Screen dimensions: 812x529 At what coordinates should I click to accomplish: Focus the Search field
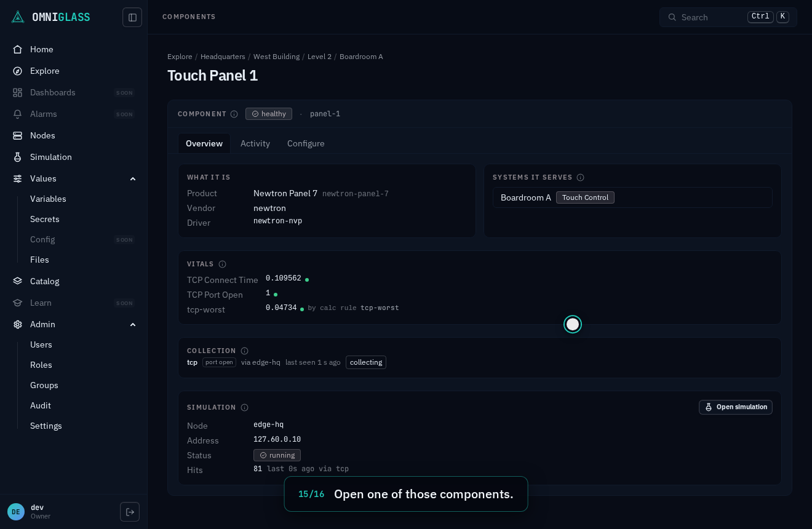tap(728, 17)
